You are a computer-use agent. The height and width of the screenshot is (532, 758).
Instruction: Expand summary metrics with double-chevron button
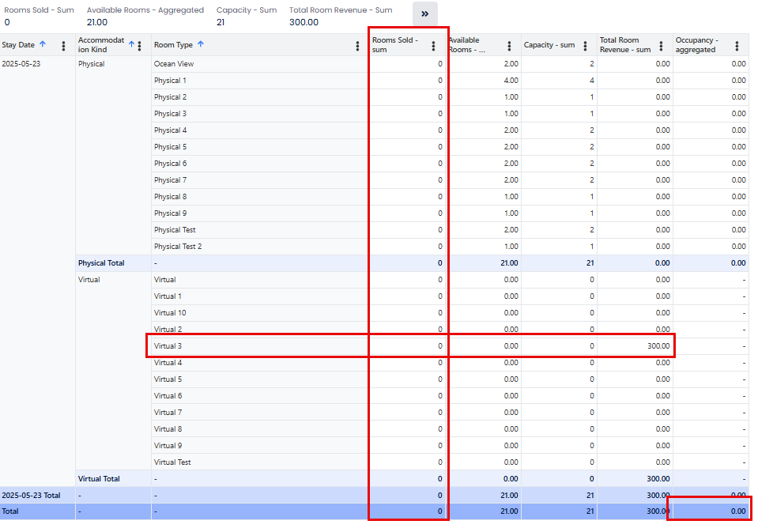[x=424, y=14]
